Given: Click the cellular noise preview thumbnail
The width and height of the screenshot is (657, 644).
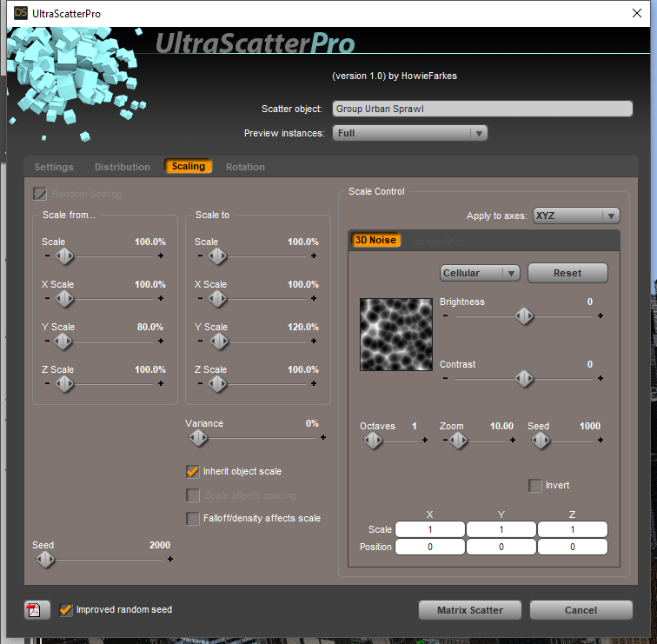Looking at the screenshot, I should [396, 335].
